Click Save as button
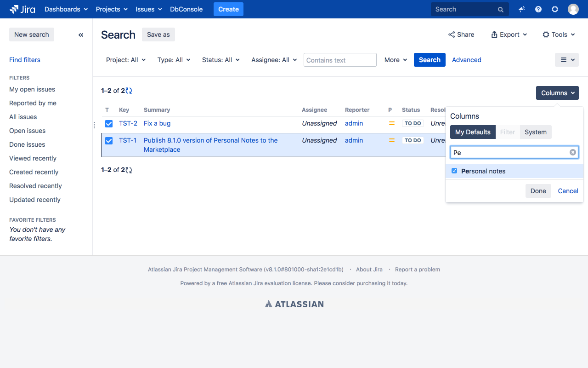Screen dimensions: 588x368 [158, 34]
